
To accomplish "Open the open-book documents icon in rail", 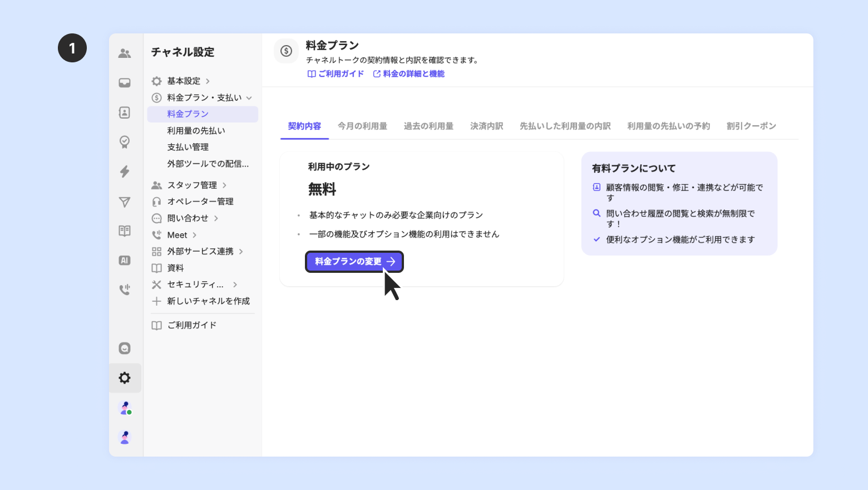I will [125, 231].
